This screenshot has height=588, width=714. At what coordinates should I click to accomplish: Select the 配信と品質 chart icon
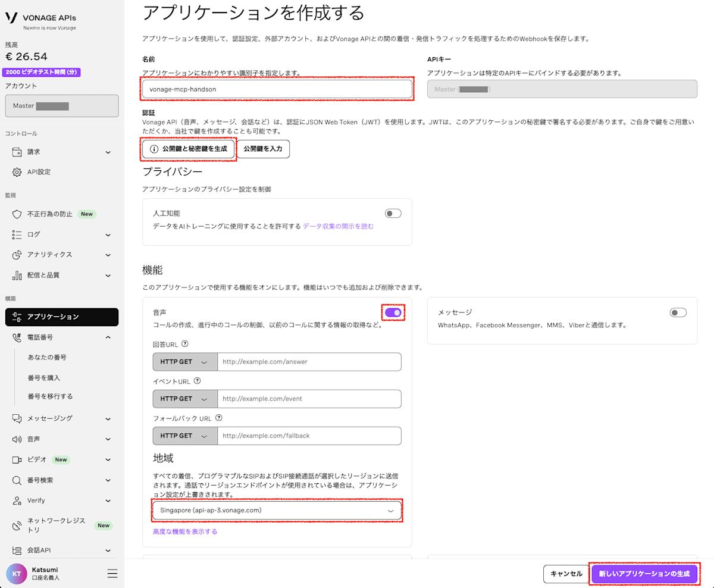click(17, 275)
